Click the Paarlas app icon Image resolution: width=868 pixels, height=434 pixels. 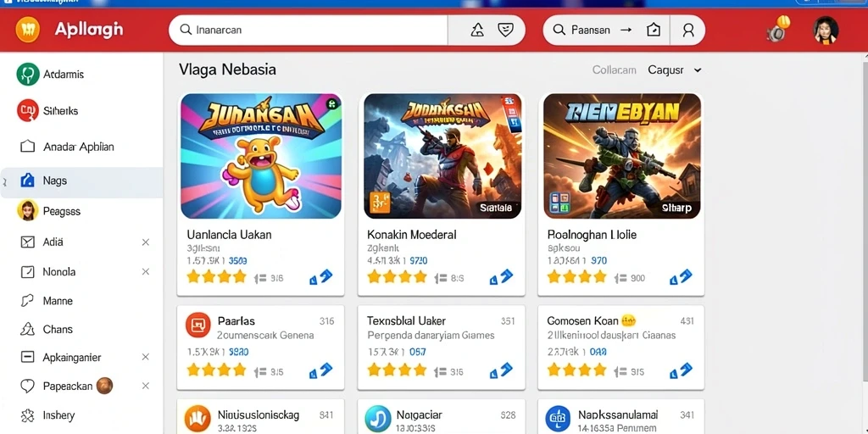click(x=198, y=325)
